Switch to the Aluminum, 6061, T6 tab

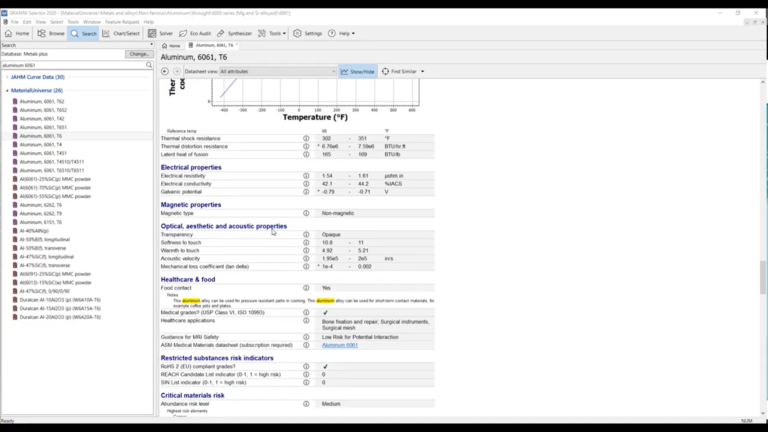click(x=214, y=45)
